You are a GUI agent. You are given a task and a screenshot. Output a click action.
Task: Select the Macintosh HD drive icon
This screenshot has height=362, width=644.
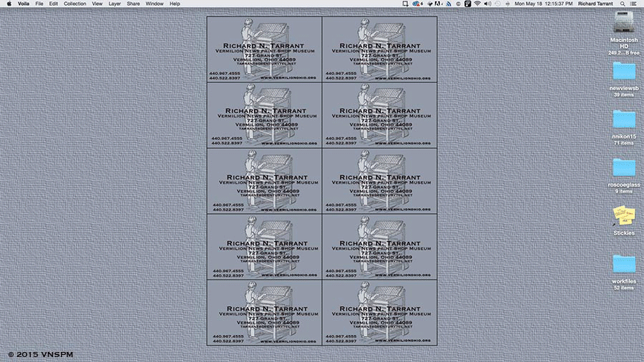623,23
